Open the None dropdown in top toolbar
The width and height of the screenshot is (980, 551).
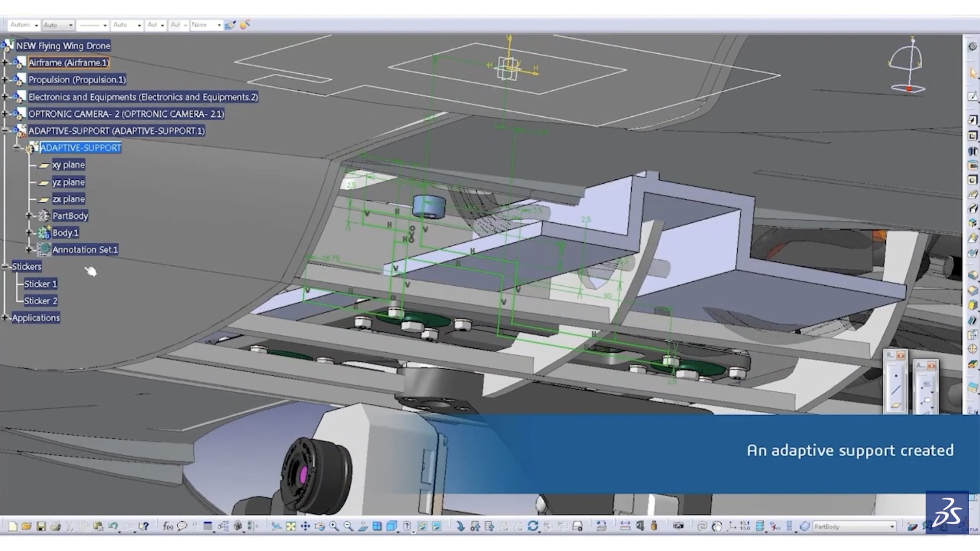218,25
